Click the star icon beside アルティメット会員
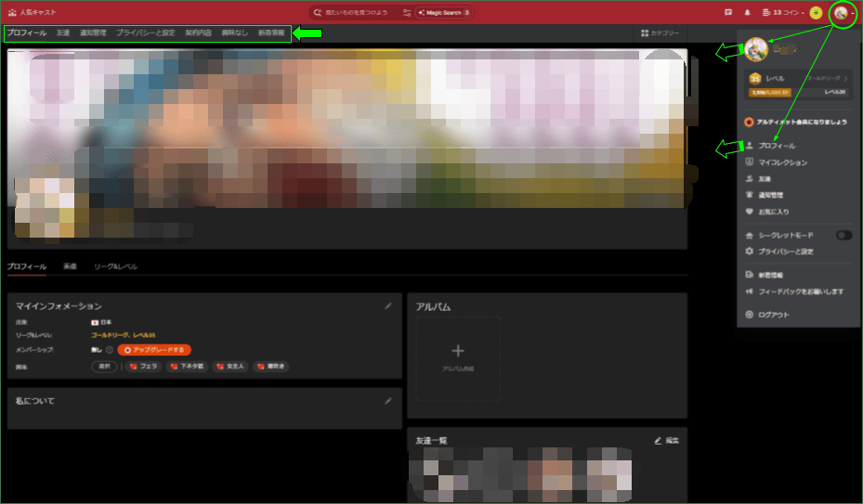The height and width of the screenshot is (504, 863). click(x=749, y=123)
